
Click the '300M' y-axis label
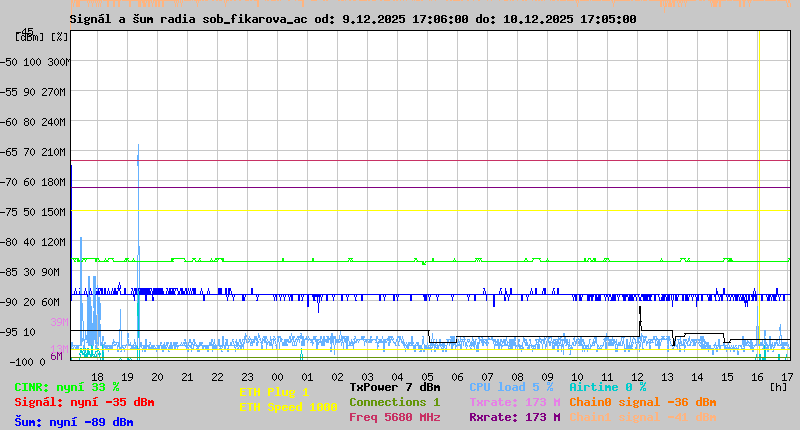pyautogui.click(x=59, y=62)
